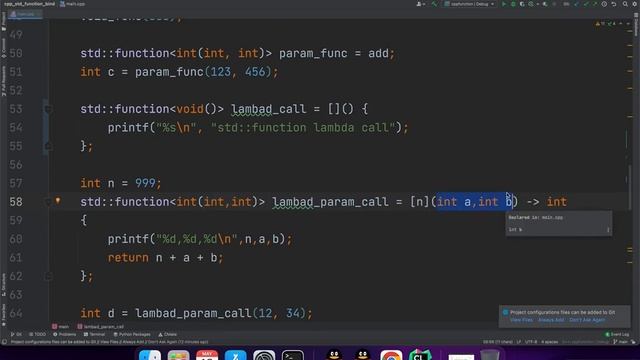Click Don't Ask Again in the notification

pyautogui.click(x=587, y=320)
